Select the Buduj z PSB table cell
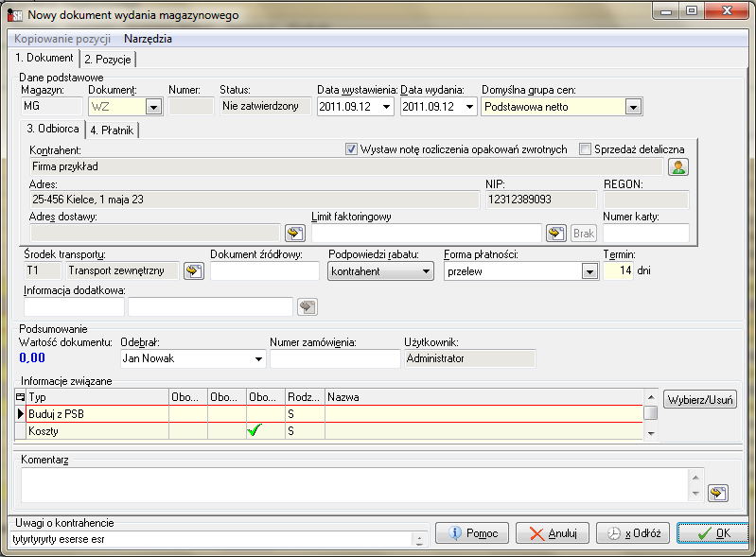Viewport: 756px width, 557px height. 97,414
